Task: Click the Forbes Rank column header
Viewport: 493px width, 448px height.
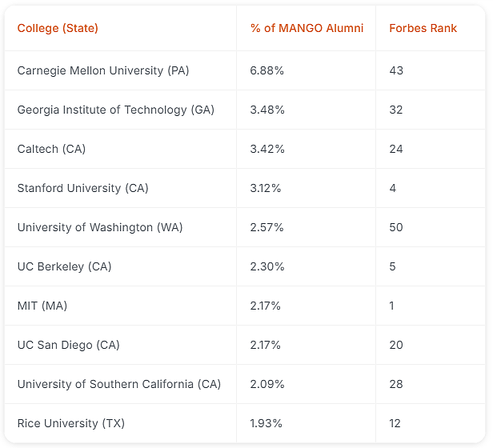Action: tap(423, 28)
